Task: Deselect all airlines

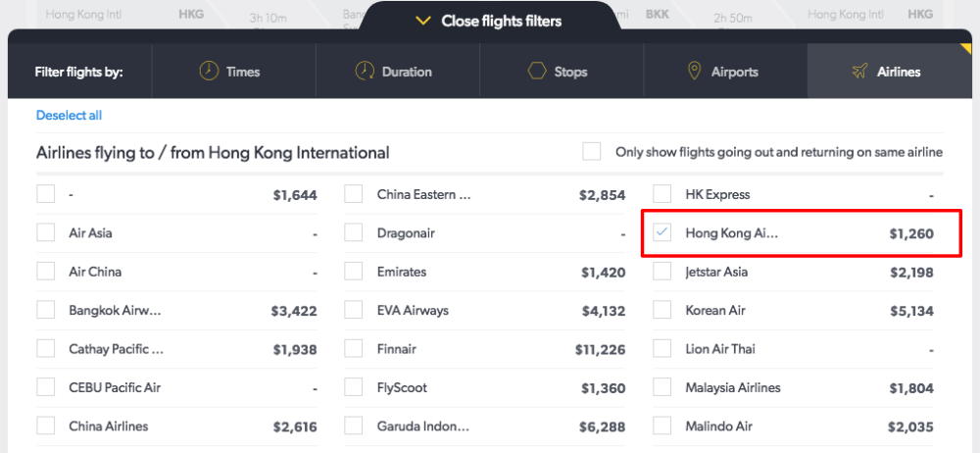Action: pyautogui.click(x=69, y=115)
